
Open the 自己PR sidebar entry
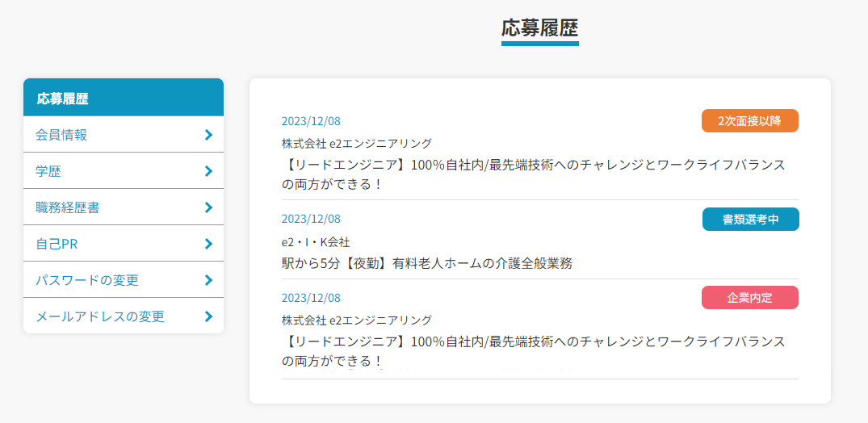click(124, 244)
